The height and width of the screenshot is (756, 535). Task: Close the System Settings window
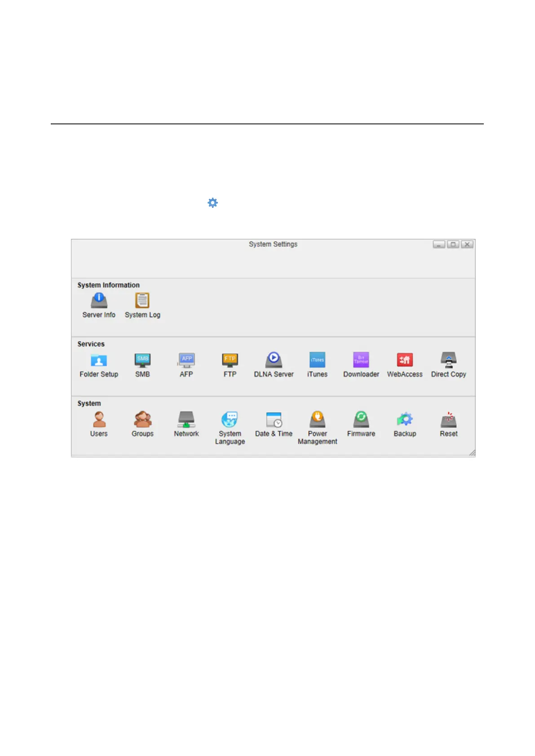click(467, 244)
